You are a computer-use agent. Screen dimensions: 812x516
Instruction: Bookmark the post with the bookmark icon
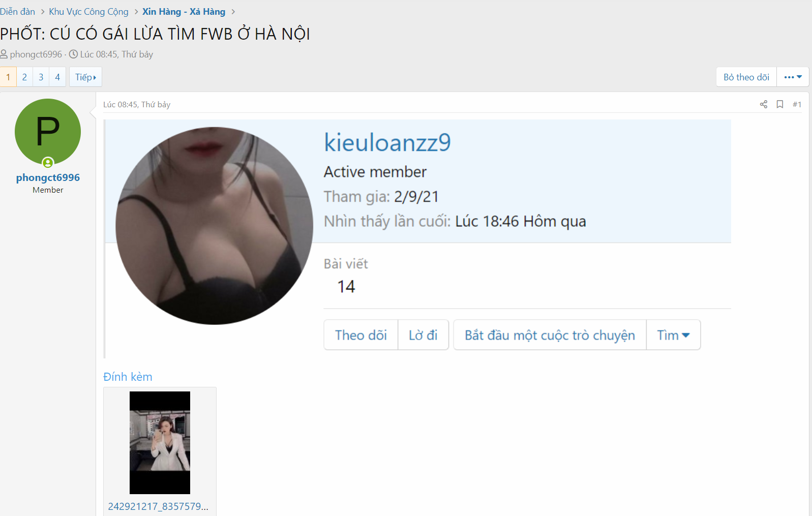[x=780, y=104]
